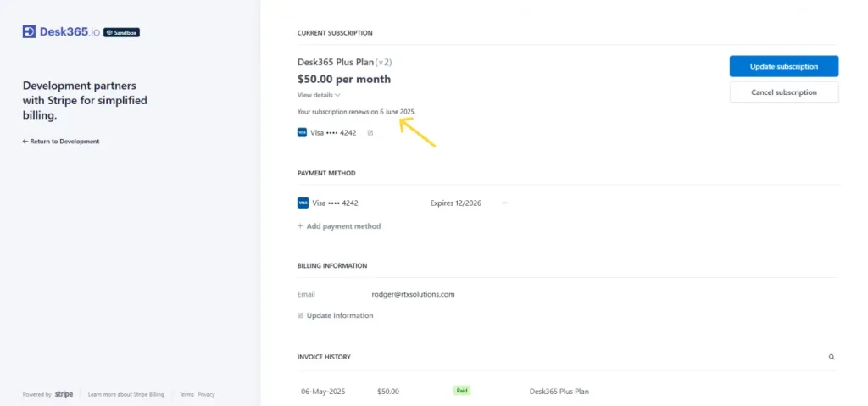Screen dimensions: 868x406
Task: Expand View details for the subscription
Action: pyautogui.click(x=319, y=95)
